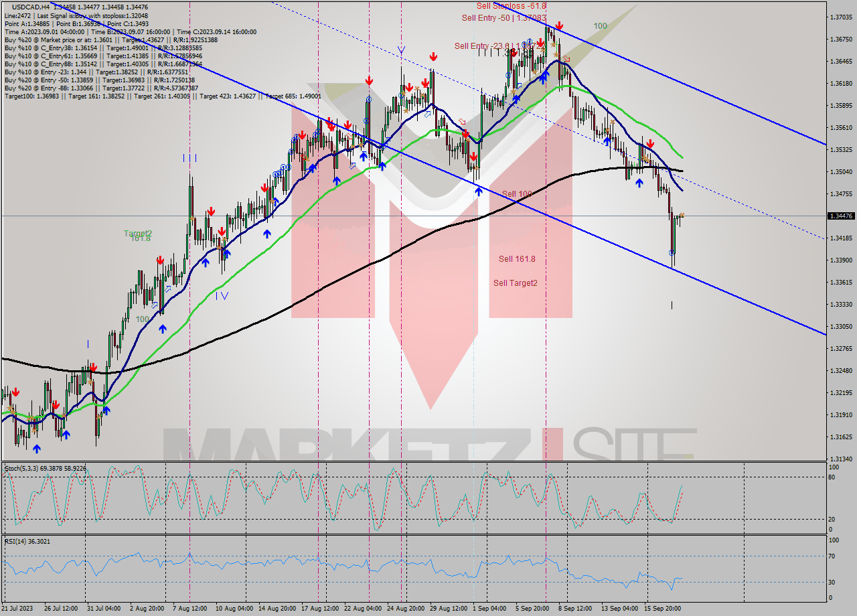Select the 1 Sep 04:00 time label
This screenshot has height=616, width=857.
(489, 609)
